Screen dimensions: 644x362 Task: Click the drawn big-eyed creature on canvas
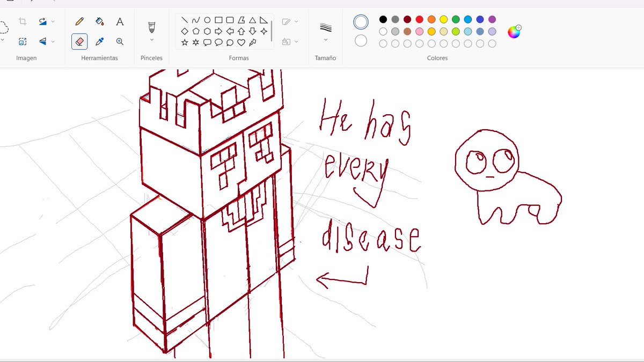point(507,177)
